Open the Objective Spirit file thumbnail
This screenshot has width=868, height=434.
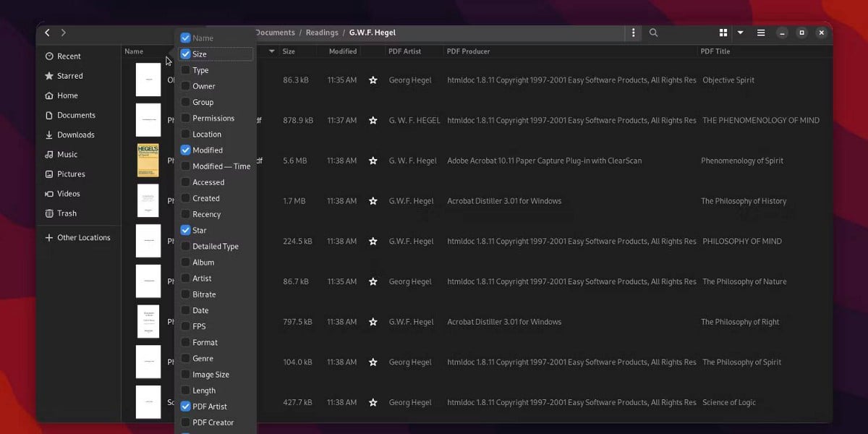(x=148, y=80)
